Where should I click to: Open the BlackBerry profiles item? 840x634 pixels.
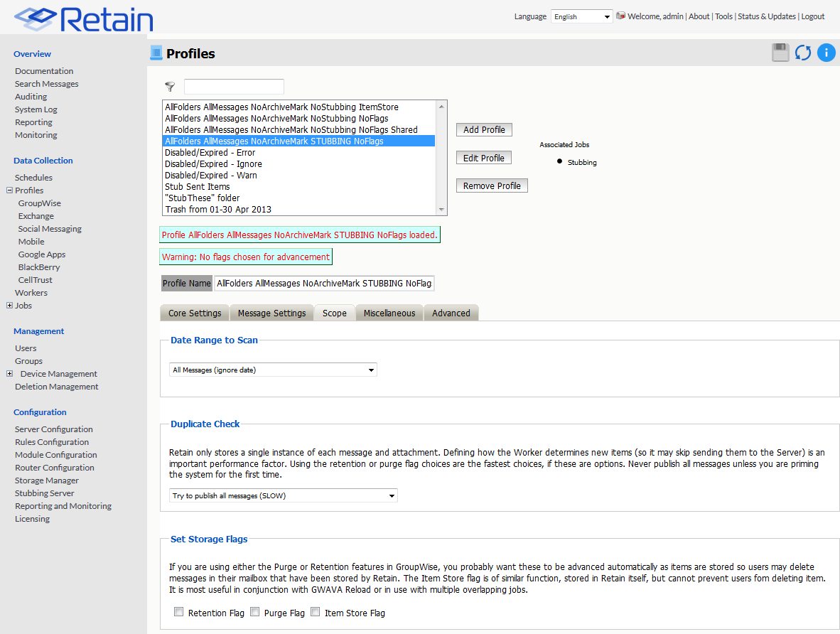(x=39, y=267)
